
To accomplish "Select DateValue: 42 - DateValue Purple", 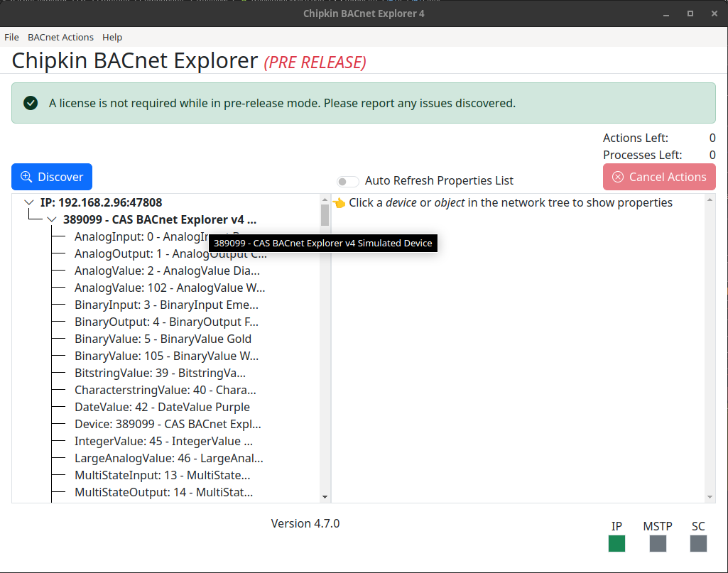I will click(162, 407).
